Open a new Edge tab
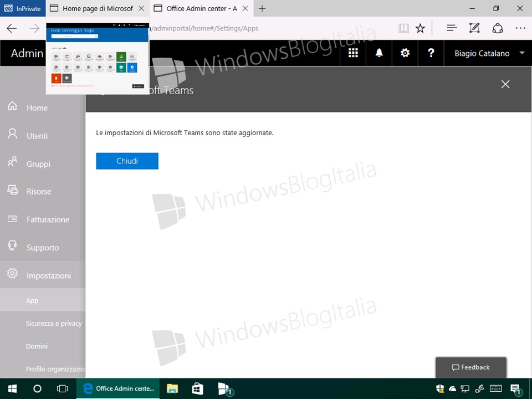Screen dimensions: 532x399 pos(262,8)
